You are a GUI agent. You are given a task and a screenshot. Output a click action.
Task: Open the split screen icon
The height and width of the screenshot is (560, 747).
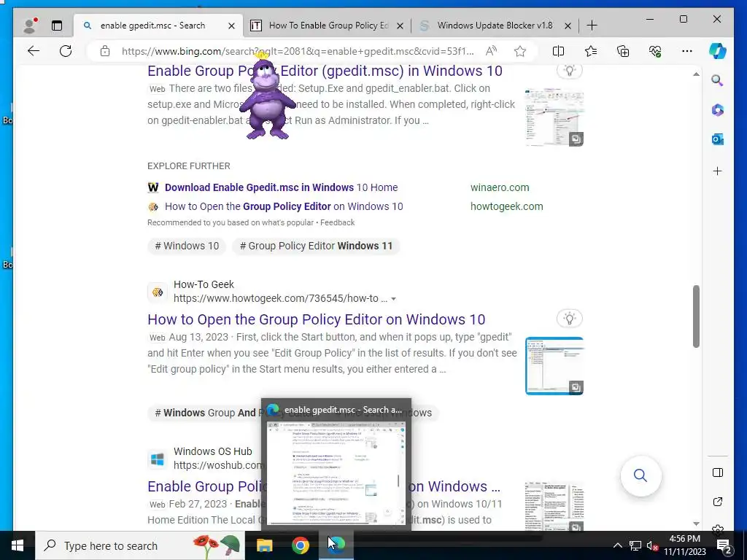(x=558, y=51)
